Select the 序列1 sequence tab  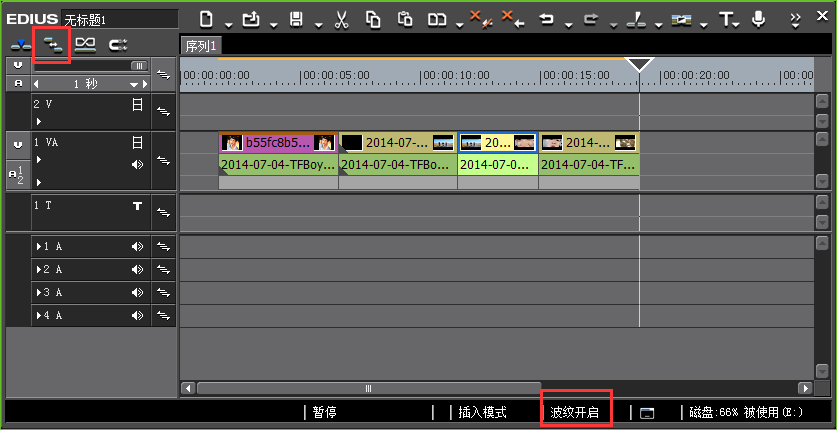[x=201, y=46]
